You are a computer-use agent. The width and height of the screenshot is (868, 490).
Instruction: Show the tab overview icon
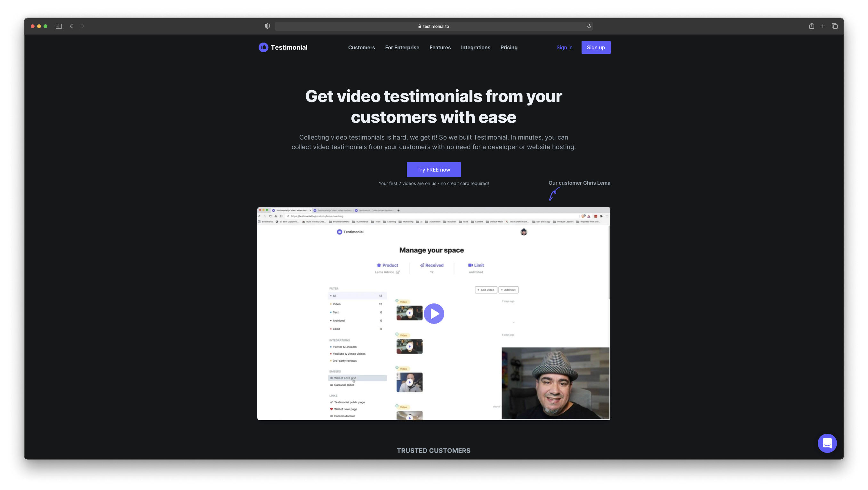pyautogui.click(x=834, y=26)
